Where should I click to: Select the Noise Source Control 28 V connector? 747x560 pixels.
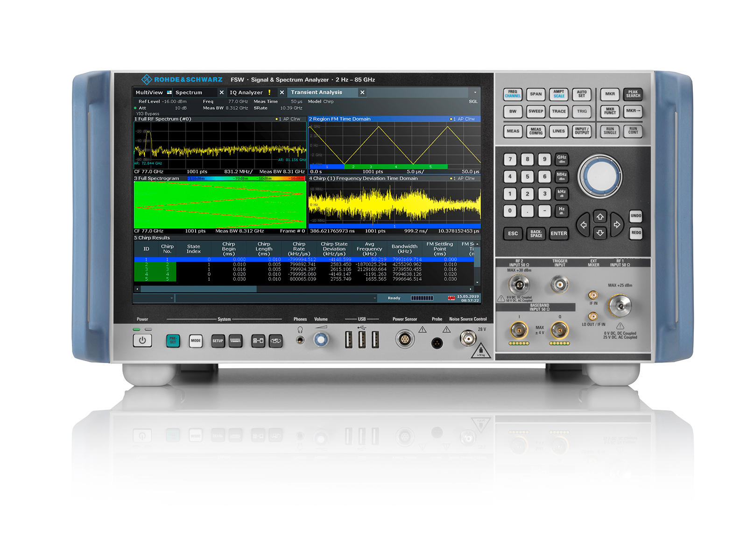(x=468, y=338)
